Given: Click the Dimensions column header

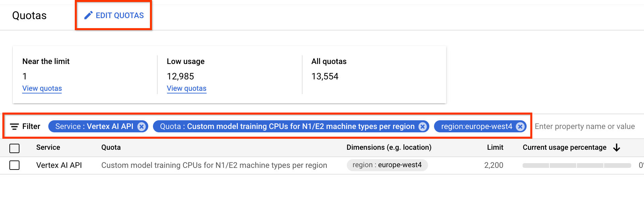Looking at the screenshot, I should coord(389,147).
